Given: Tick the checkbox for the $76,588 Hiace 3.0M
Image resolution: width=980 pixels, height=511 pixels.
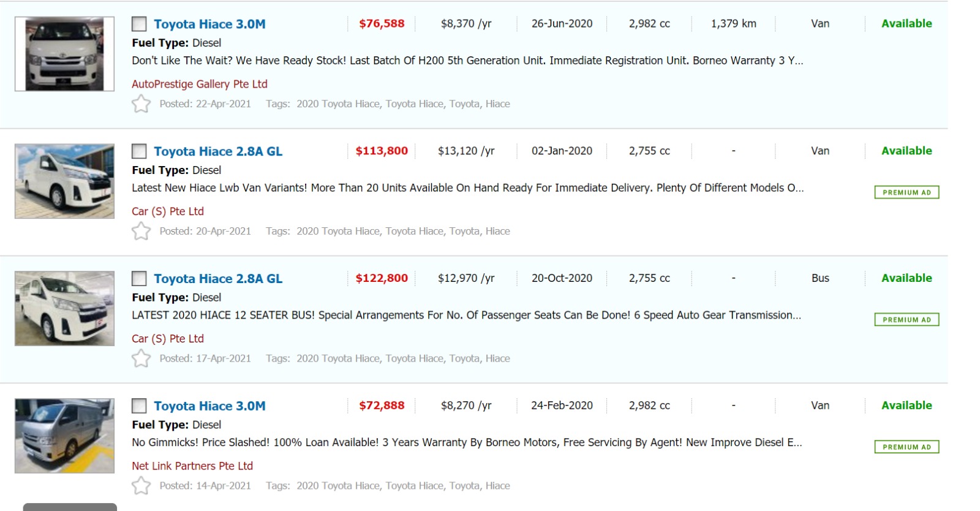Looking at the screenshot, I should click(140, 25).
